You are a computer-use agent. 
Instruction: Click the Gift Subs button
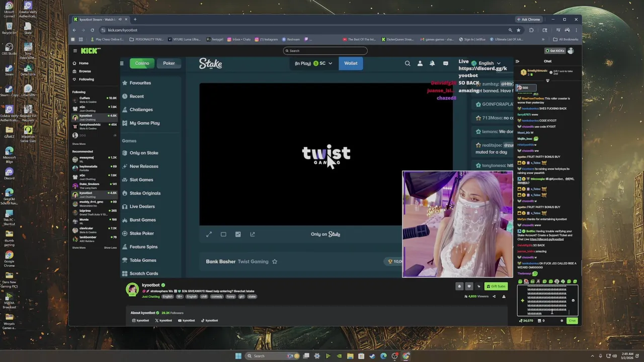pyautogui.click(x=496, y=286)
